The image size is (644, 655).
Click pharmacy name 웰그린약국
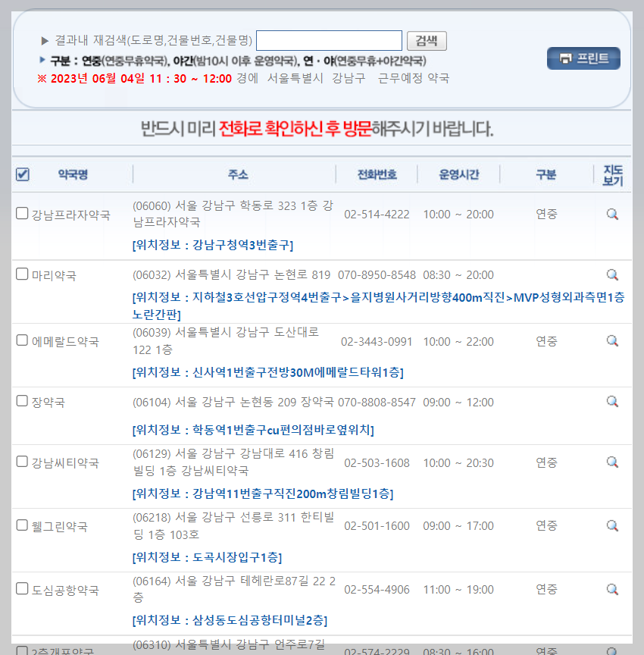[x=60, y=527]
